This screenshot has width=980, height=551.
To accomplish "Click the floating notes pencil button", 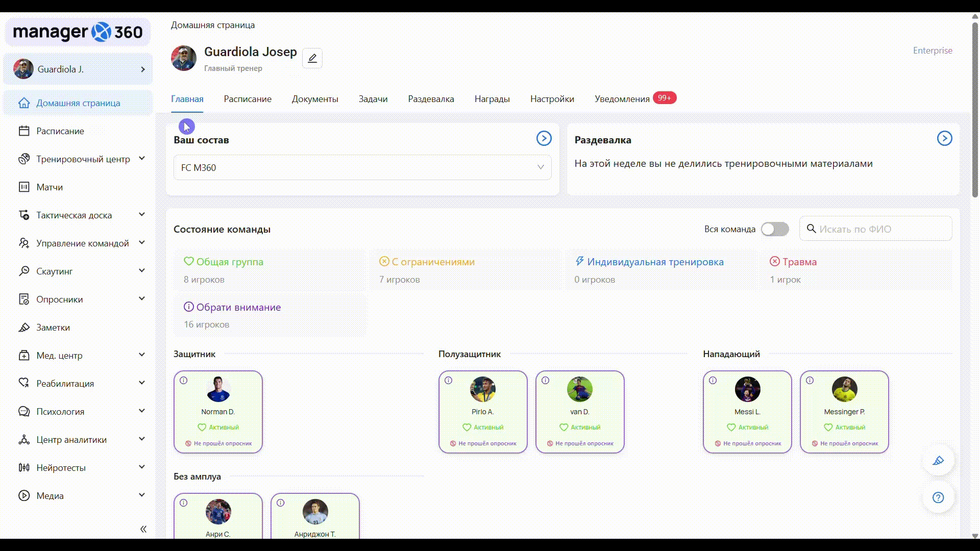I will [938, 461].
